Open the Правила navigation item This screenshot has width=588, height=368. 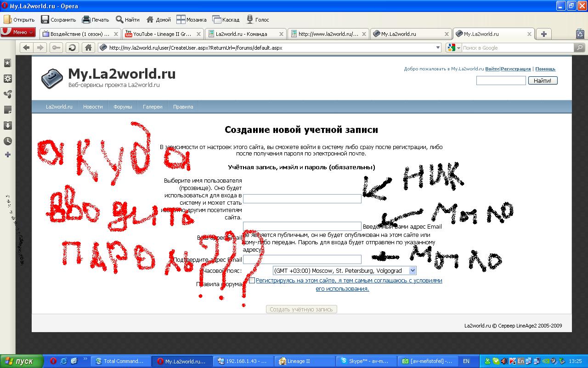point(183,107)
